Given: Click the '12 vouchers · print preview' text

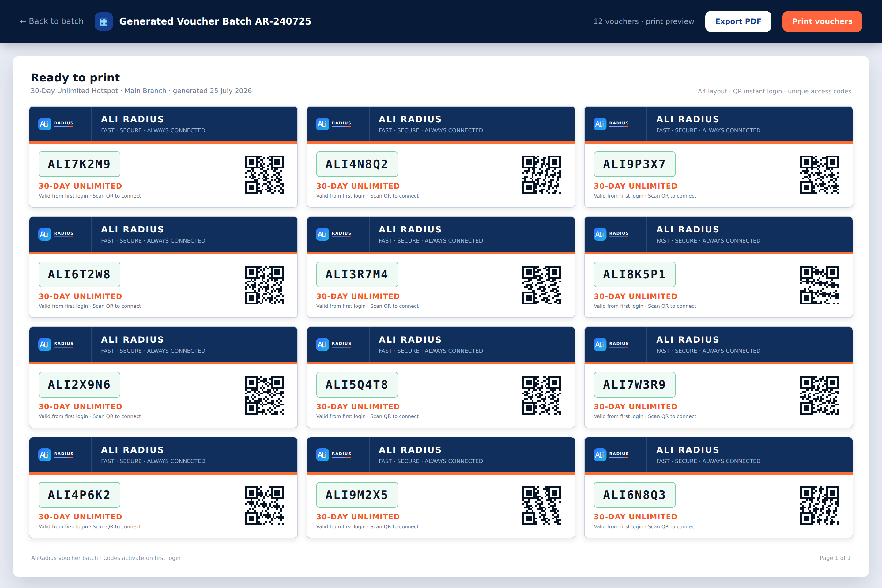Looking at the screenshot, I should click(644, 21).
